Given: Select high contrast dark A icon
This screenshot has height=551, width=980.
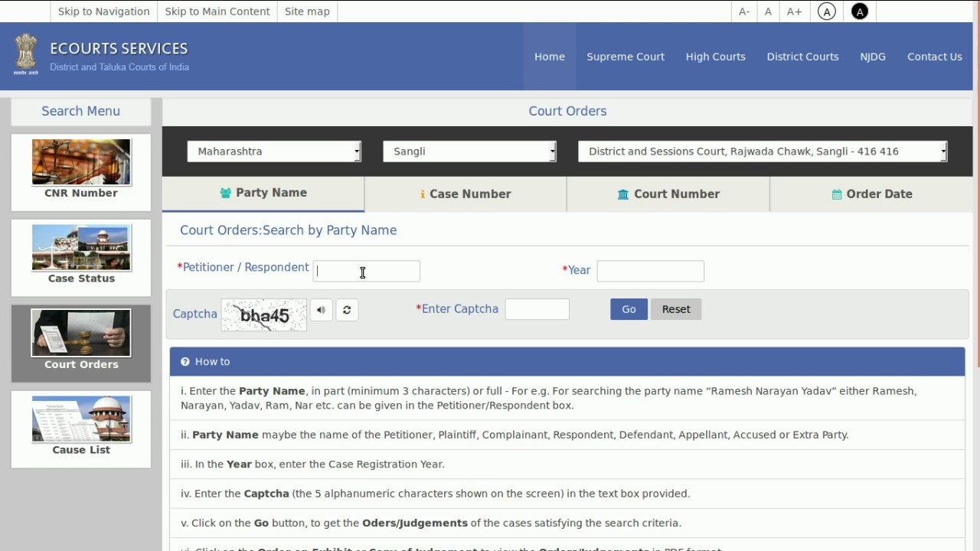Looking at the screenshot, I should coord(860,11).
